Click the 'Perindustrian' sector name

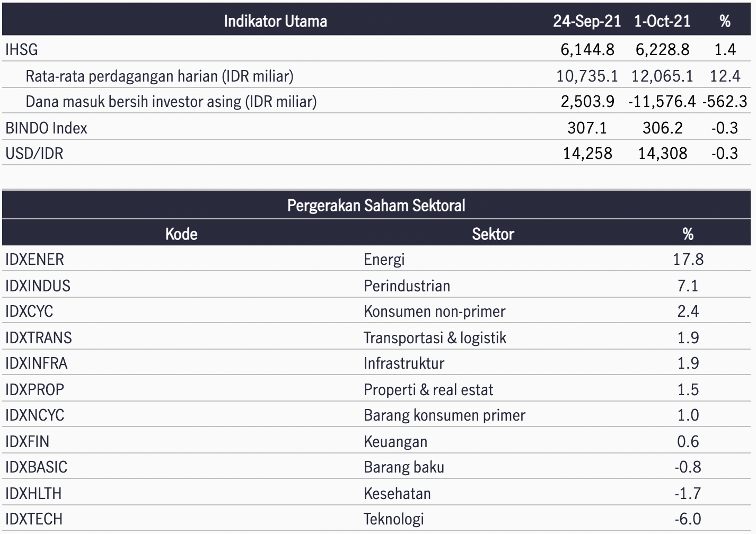pos(407,286)
